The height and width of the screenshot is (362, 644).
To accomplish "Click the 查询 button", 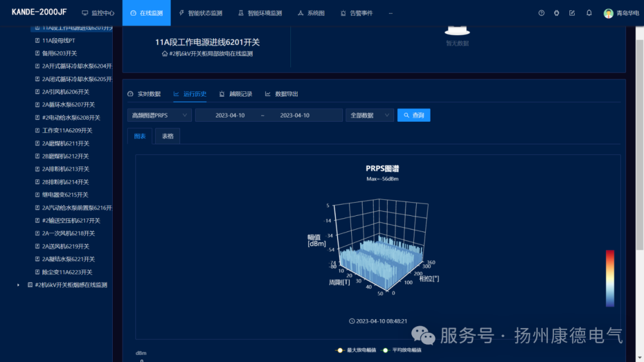I will pos(414,116).
